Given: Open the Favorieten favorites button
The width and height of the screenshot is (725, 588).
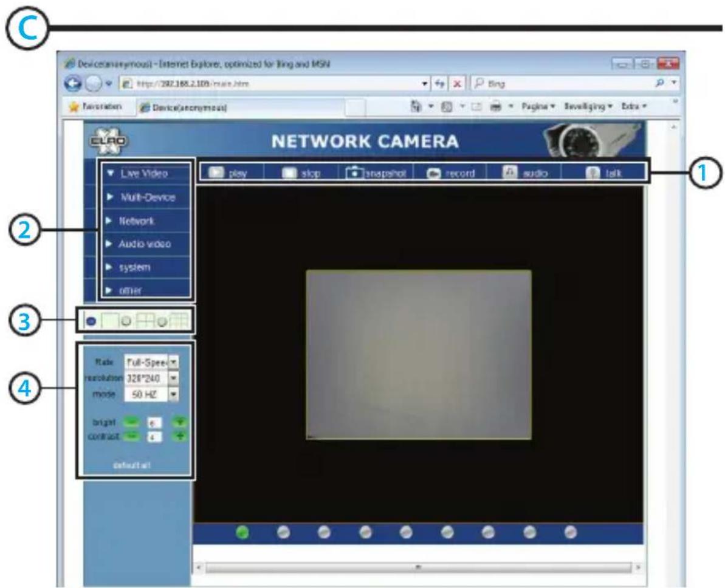Looking at the screenshot, I should point(95,107).
